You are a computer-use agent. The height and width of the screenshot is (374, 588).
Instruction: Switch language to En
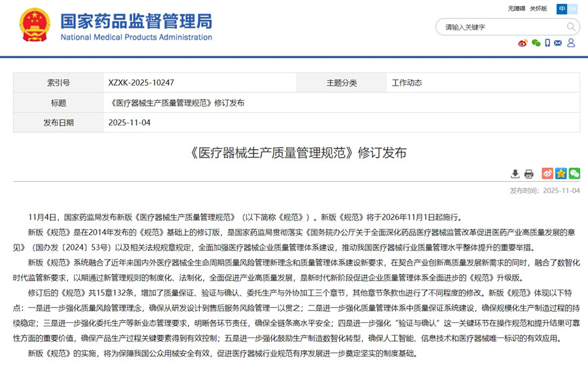(572, 8)
